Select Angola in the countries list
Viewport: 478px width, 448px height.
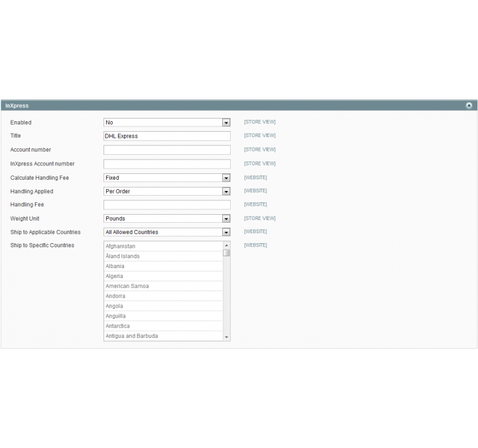coord(164,306)
